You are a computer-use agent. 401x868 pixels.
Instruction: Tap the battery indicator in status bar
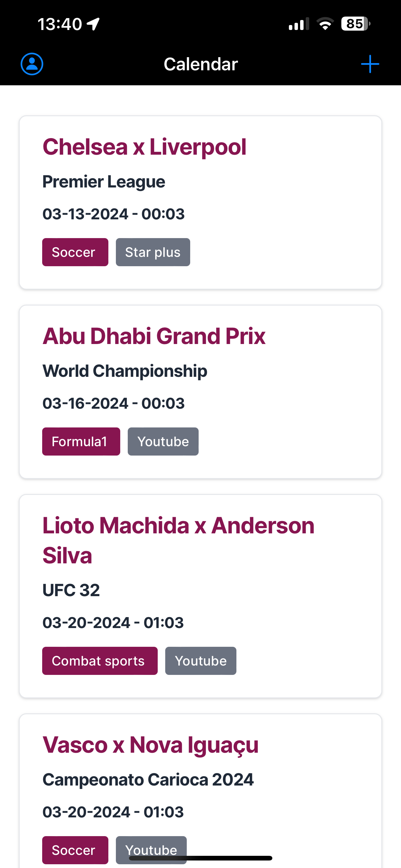click(355, 24)
